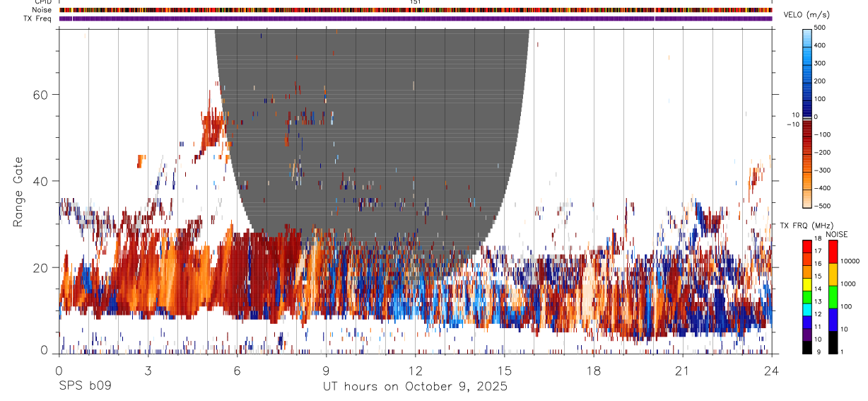The image size is (868, 401).
Task: Click the 11 tick of the TX FRQ scale
Action: (819, 327)
